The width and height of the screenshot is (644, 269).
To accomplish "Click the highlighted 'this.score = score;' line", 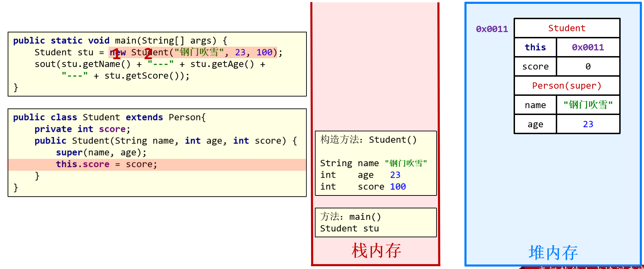I will pos(157,164).
